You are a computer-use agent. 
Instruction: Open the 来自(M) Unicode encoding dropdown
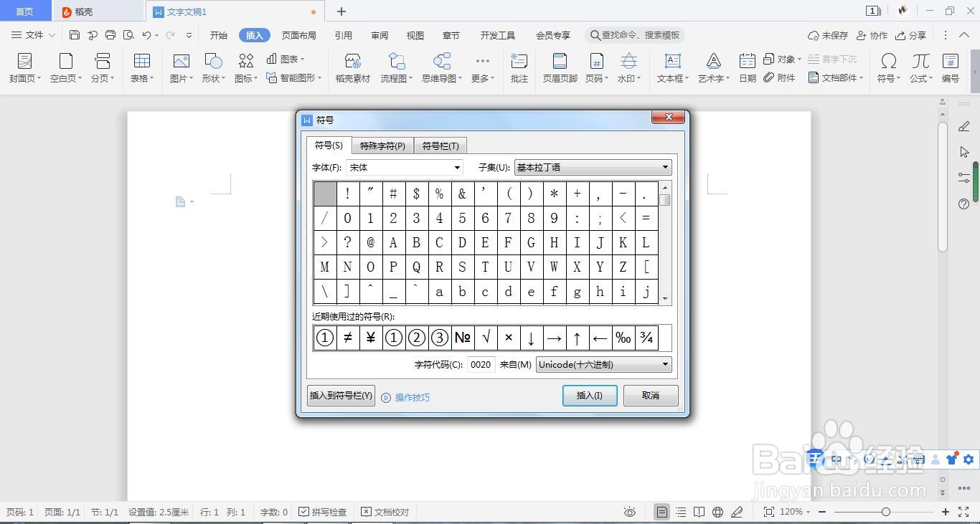point(664,364)
